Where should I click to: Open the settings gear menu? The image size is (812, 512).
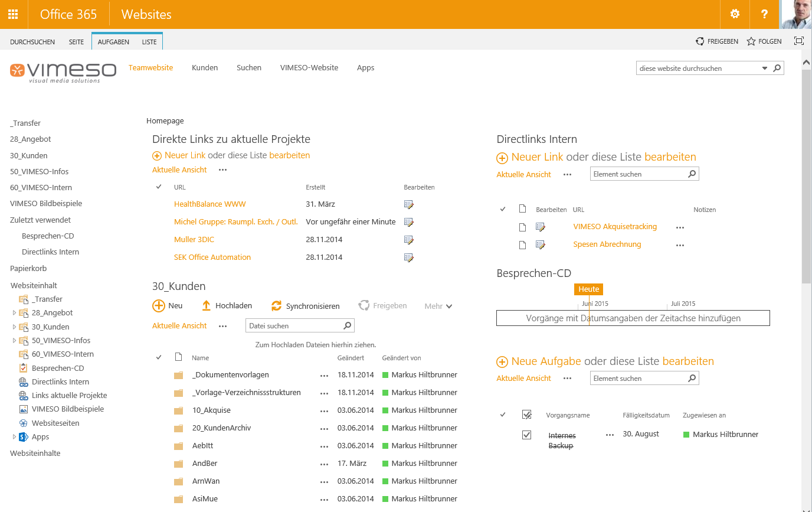(x=735, y=14)
